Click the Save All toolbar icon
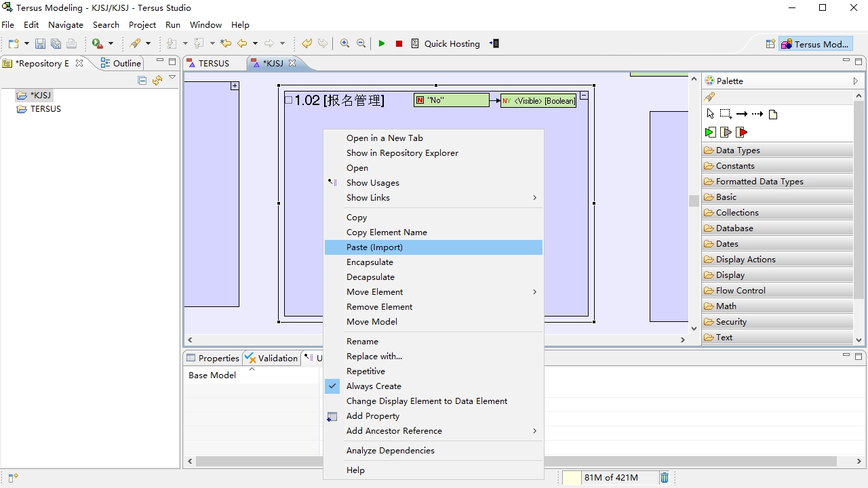Viewport: 868px width, 488px height. 56,43
